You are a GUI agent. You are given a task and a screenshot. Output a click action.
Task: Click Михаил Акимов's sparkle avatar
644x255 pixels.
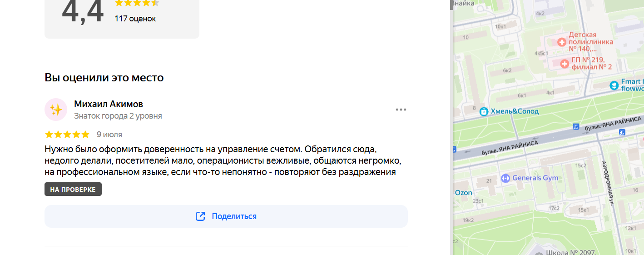56,110
